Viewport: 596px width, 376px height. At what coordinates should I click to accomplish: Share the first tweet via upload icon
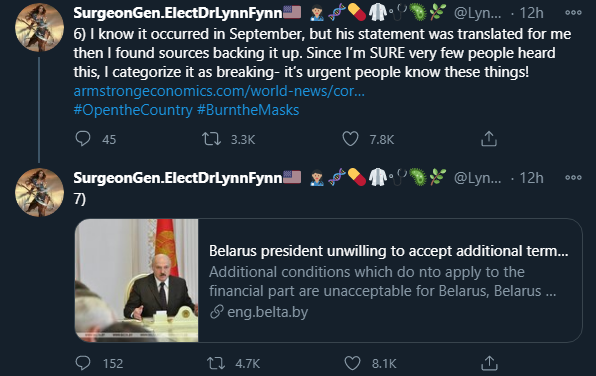click(489, 139)
